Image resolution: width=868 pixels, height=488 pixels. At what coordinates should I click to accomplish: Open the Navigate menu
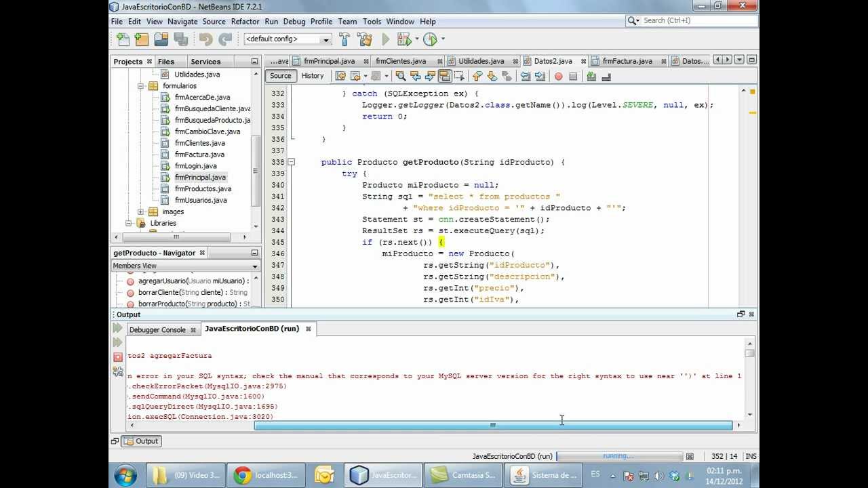tap(182, 22)
